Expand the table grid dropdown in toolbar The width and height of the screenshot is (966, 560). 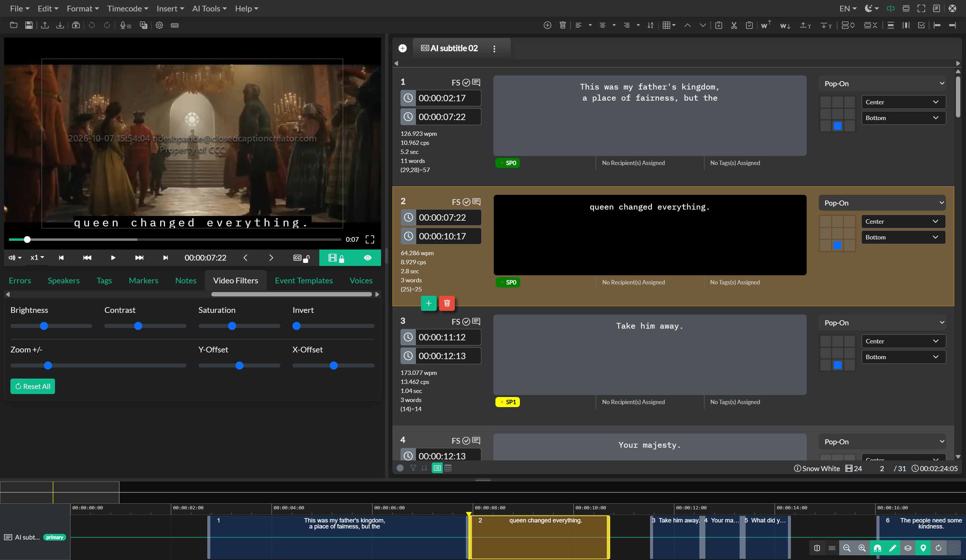(669, 25)
